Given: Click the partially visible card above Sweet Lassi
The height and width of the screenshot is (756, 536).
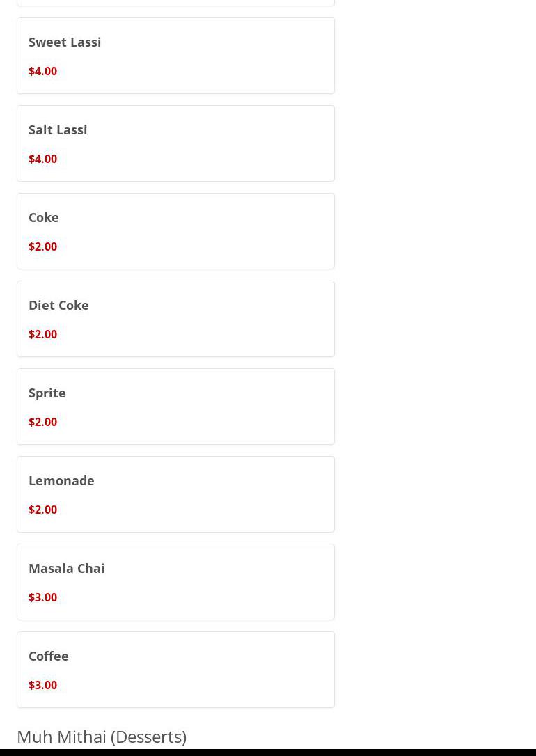Looking at the screenshot, I should (175, 2).
